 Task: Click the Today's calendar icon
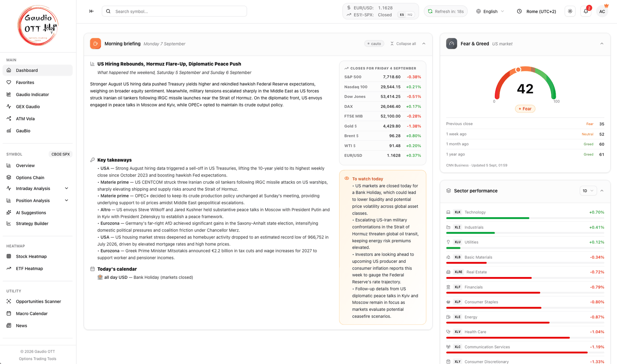pos(93,269)
